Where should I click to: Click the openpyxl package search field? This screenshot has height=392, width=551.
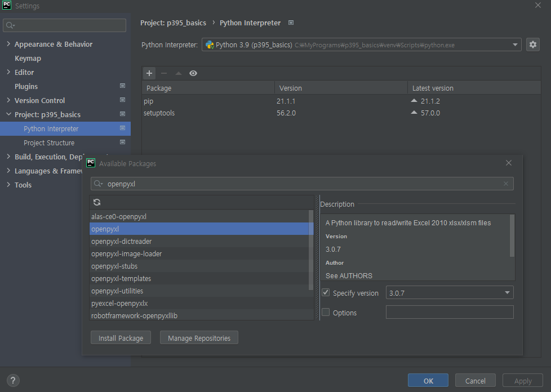click(302, 184)
